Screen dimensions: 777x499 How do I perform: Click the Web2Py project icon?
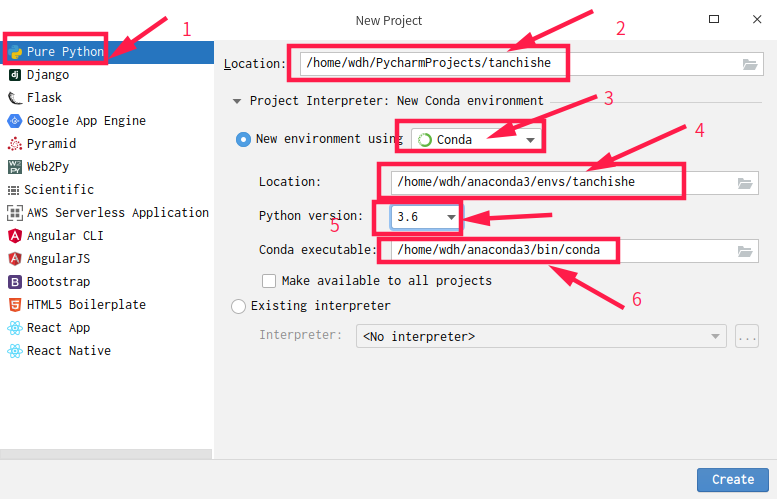pyautogui.click(x=15, y=166)
